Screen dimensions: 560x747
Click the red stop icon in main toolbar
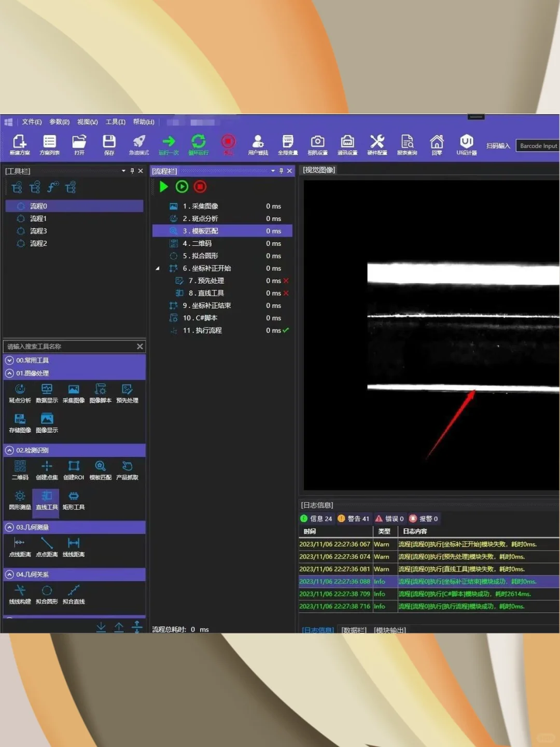(228, 145)
